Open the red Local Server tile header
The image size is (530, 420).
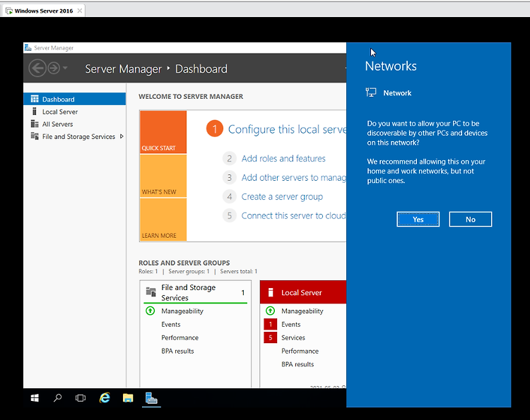coord(303,292)
